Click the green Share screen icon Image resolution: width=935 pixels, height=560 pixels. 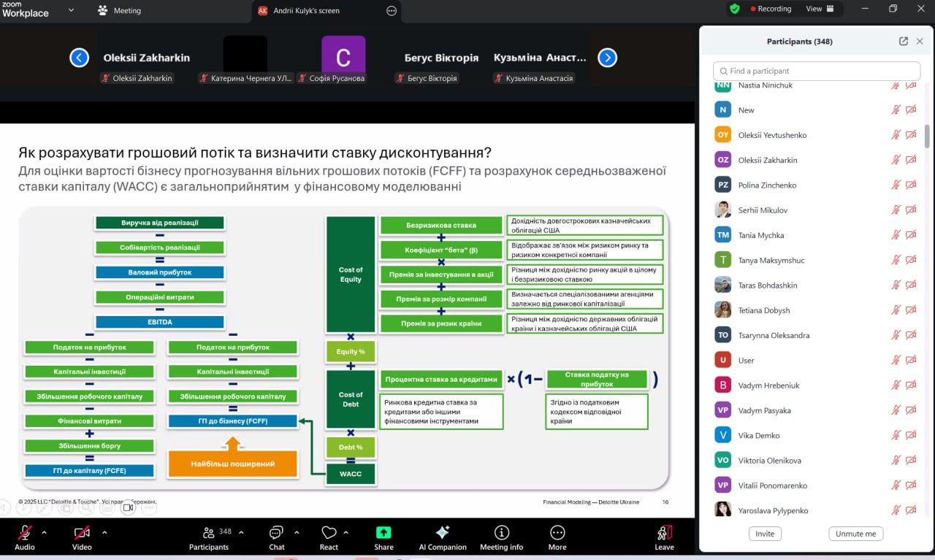click(x=383, y=533)
